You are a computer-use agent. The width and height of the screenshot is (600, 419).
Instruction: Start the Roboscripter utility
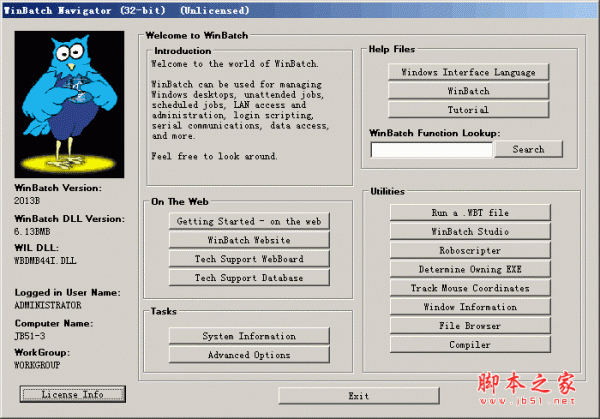tap(470, 250)
